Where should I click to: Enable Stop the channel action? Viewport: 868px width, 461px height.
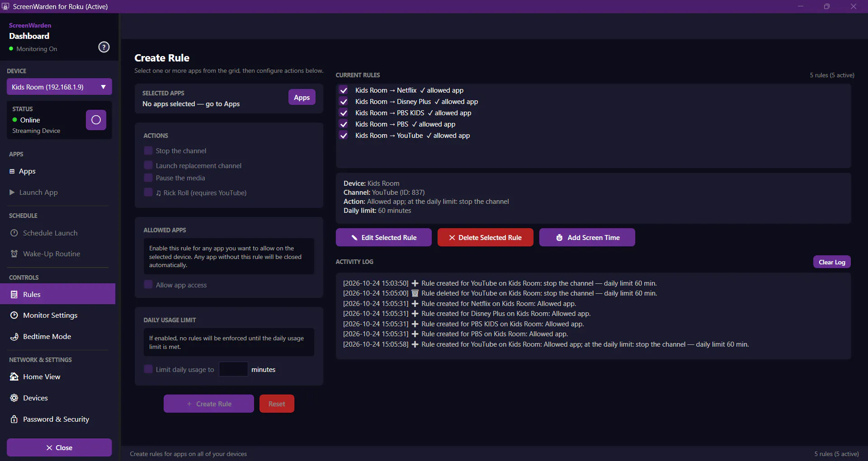point(148,151)
